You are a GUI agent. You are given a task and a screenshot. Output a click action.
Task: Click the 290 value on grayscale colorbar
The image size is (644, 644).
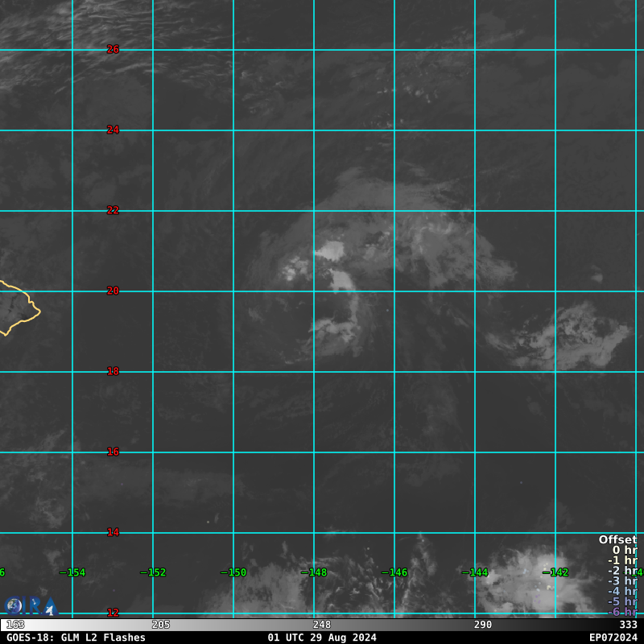pos(483,625)
